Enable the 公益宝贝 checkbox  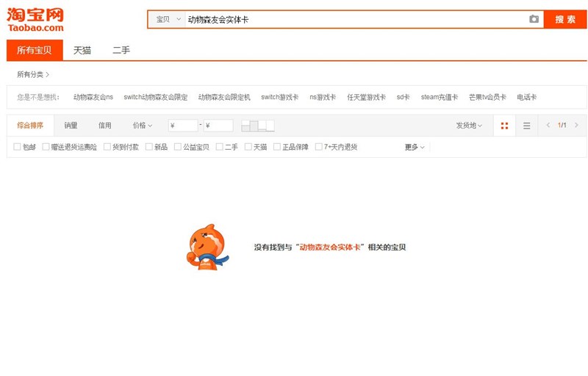177,147
